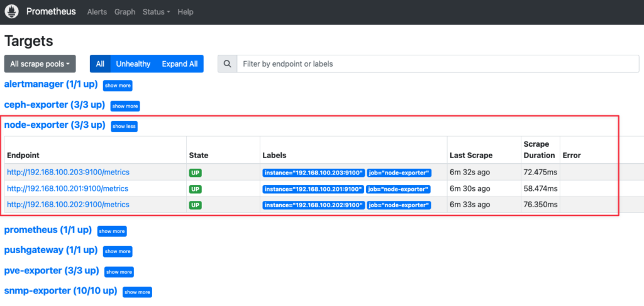Click the "6m 32s ago" last scrape value
The width and height of the screenshot is (644, 306).
470,173
